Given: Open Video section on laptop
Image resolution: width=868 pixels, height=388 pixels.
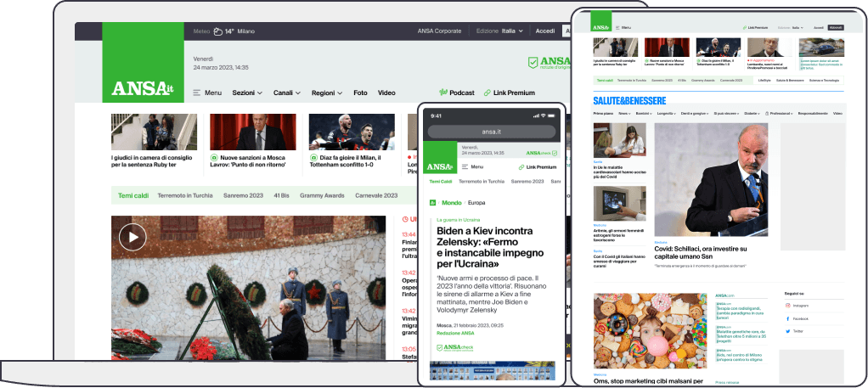Looking at the screenshot, I should coord(386,93).
